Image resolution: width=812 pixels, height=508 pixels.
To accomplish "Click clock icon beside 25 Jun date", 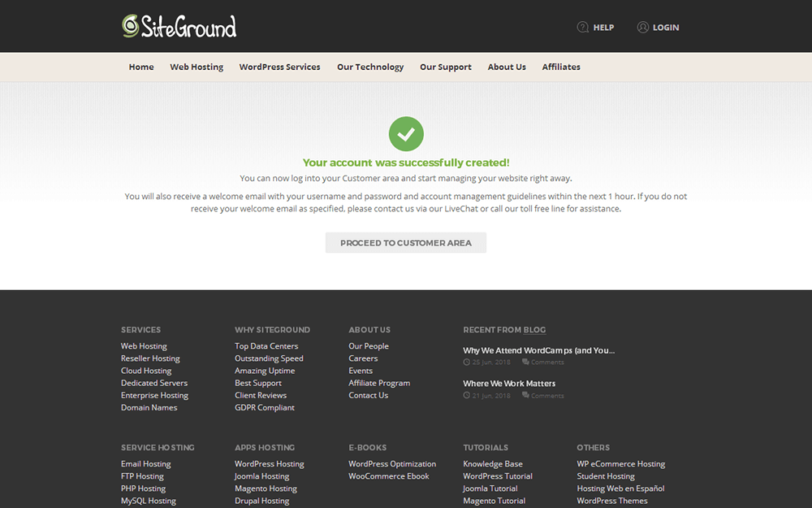I will [467, 363].
